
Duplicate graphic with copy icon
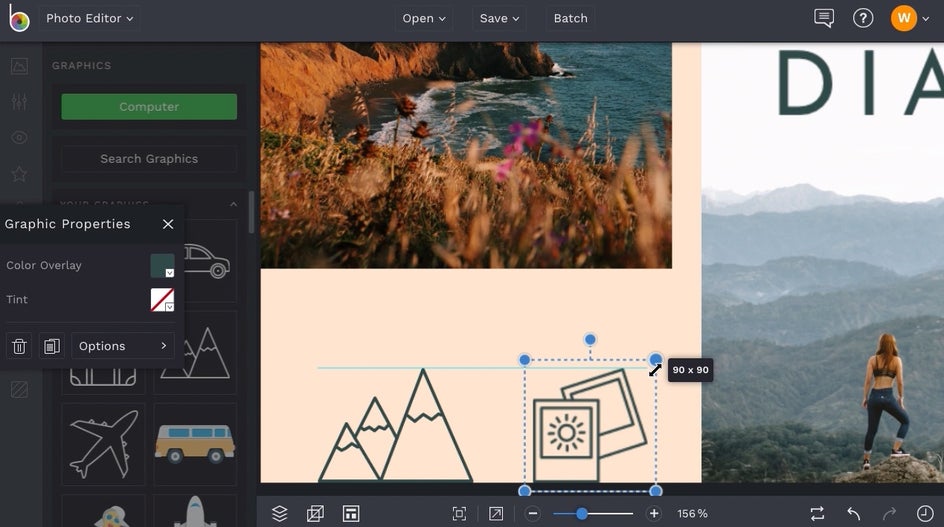[x=52, y=346]
